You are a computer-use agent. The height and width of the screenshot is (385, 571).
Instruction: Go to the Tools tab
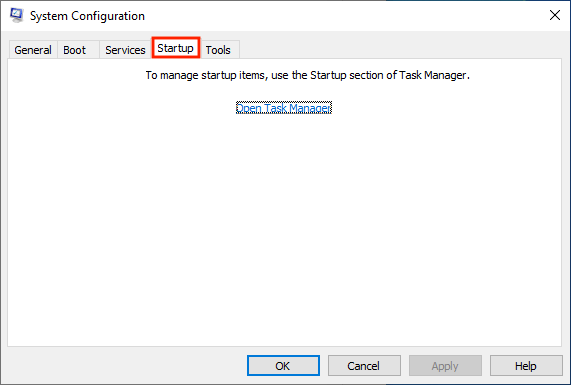tap(218, 50)
